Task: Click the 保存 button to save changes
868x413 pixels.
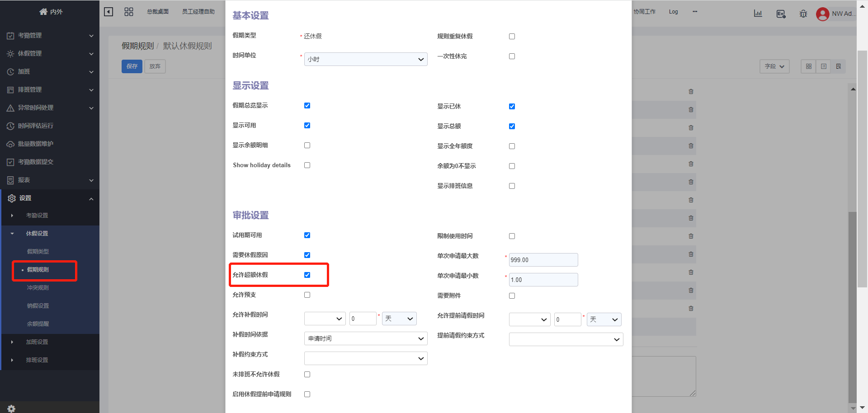Action: click(132, 66)
